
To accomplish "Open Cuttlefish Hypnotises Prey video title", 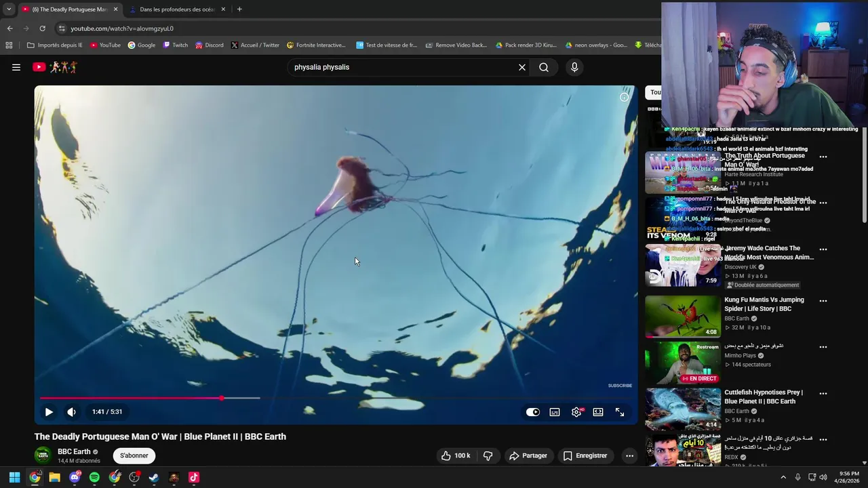I will (764, 396).
